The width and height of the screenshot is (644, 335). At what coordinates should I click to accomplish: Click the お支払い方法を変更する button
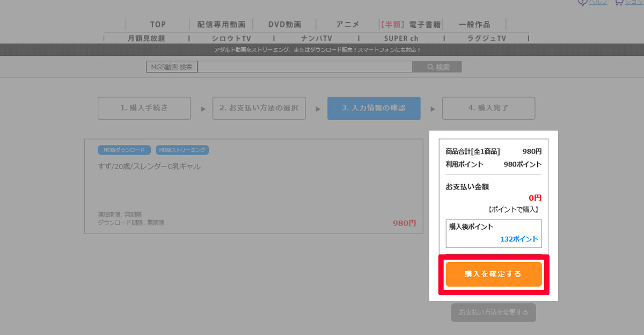coord(493,312)
